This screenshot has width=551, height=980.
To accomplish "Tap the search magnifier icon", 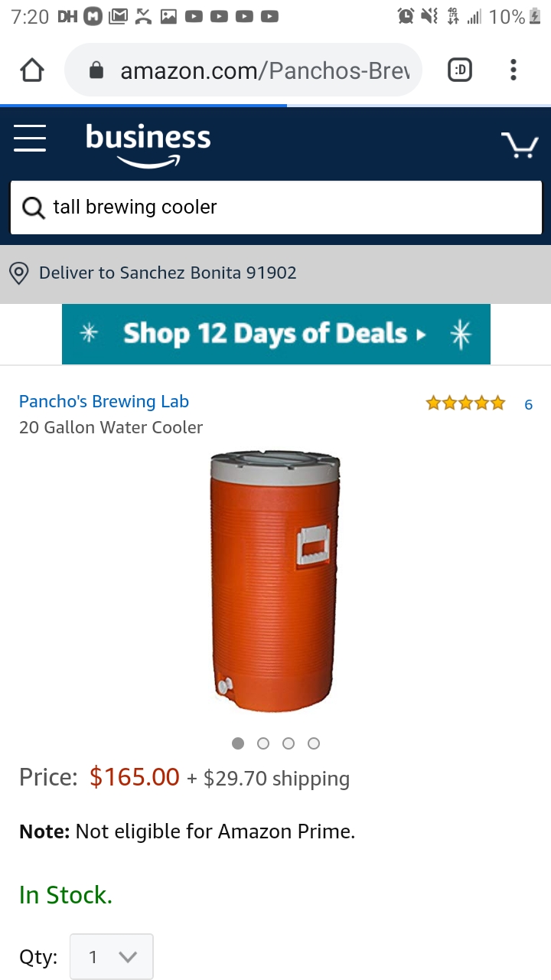I will click(x=34, y=207).
